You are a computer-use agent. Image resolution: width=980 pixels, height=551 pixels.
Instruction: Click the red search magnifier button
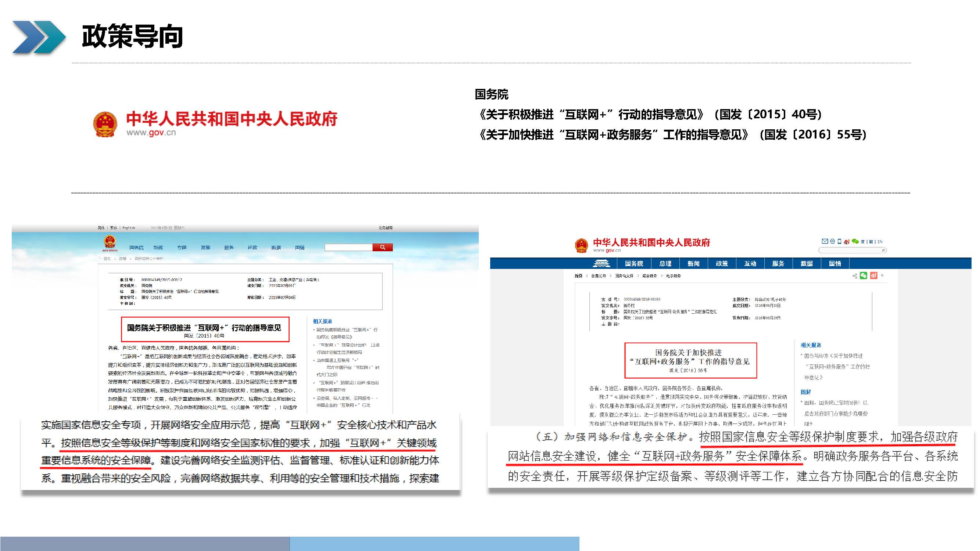(383, 248)
